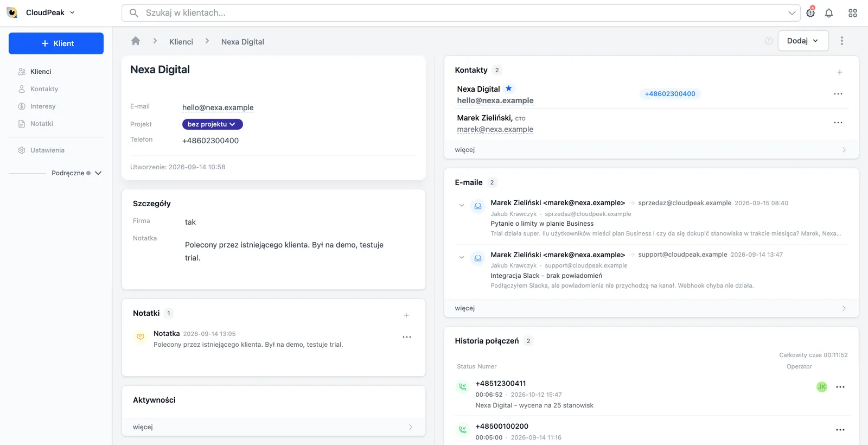Show more contacts via 'więcej' row
The height and width of the screenshot is (445, 868).
651,150
